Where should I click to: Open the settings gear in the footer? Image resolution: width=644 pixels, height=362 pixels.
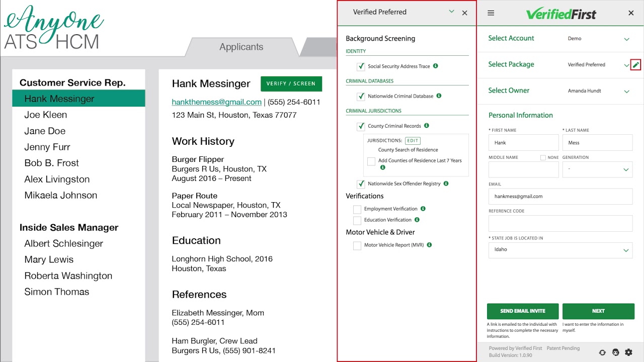(628, 352)
